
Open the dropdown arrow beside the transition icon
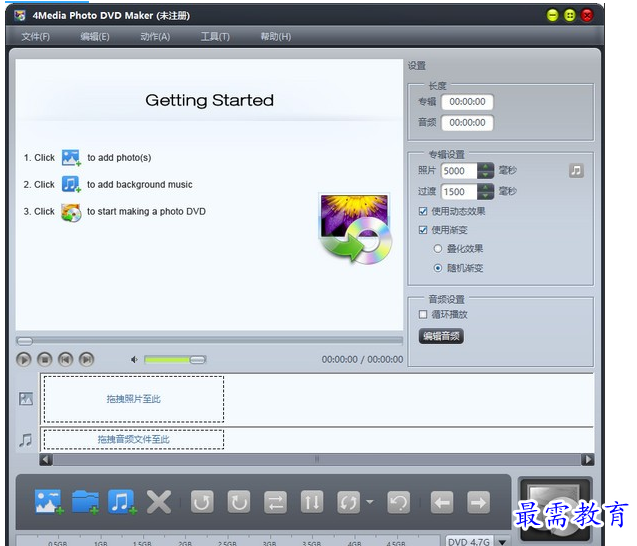(370, 502)
